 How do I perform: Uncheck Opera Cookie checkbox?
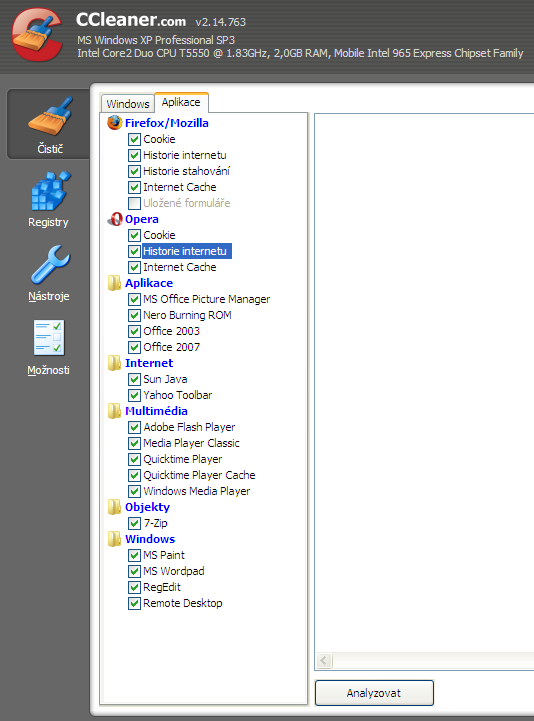point(134,235)
